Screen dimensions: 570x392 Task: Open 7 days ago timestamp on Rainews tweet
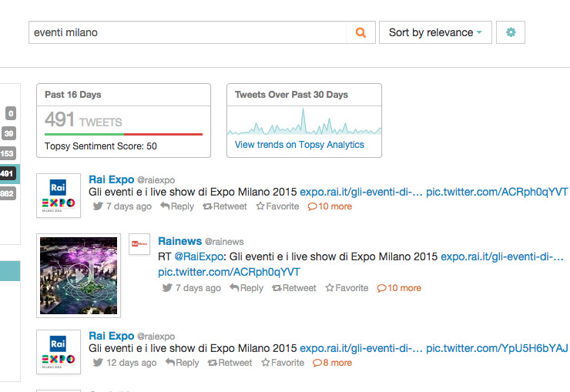pyautogui.click(x=198, y=288)
